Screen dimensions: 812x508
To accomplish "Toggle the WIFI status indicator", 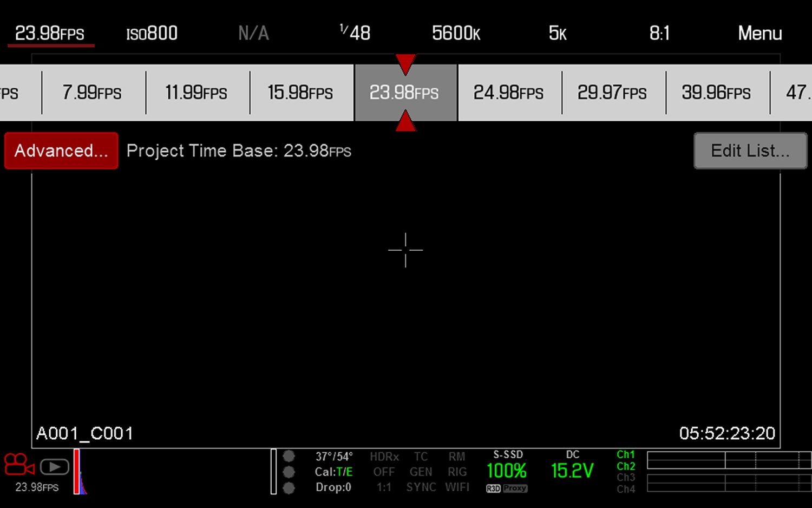I will click(x=457, y=487).
